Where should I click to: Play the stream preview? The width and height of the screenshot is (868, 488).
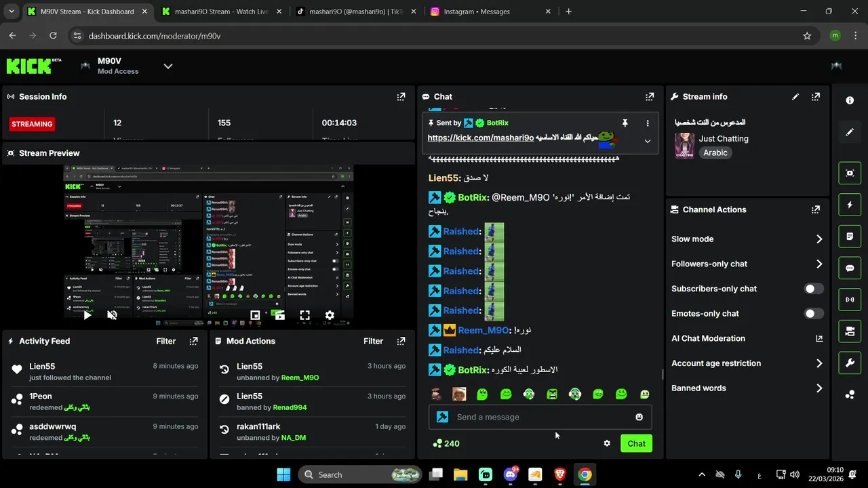87,315
